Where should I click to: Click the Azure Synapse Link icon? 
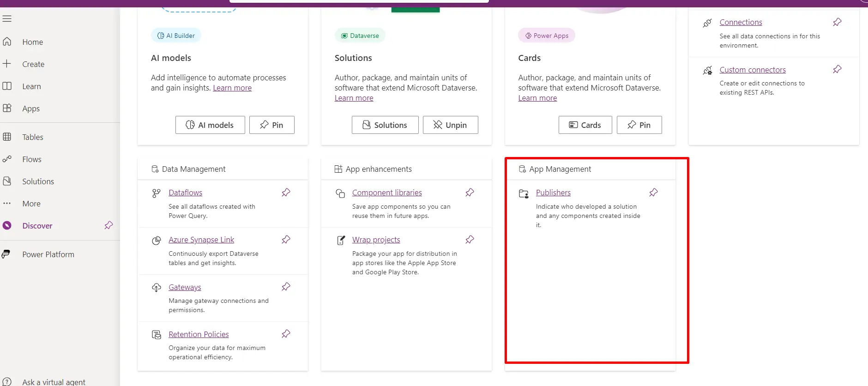click(x=157, y=240)
